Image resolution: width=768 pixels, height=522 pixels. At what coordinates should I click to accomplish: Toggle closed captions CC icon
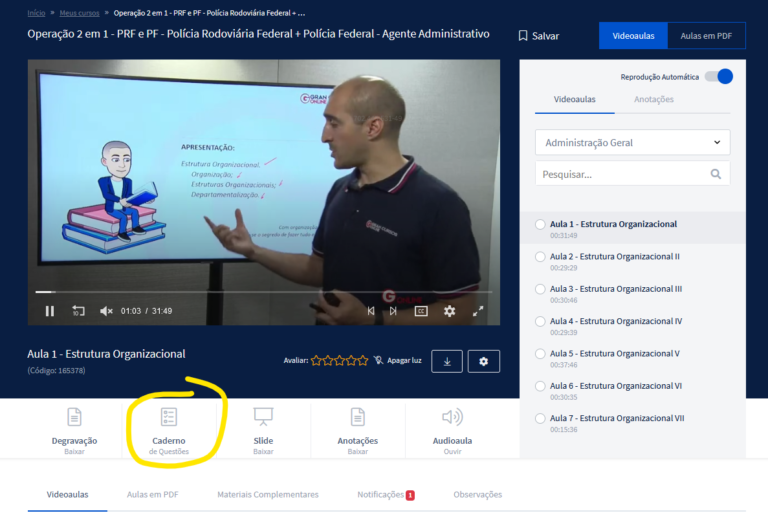click(421, 311)
